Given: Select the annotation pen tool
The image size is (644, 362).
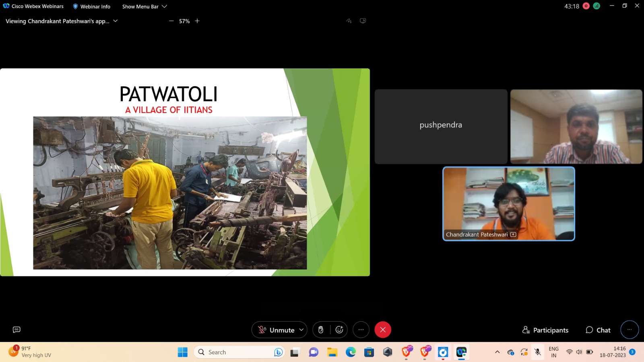Looking at the screenshot, I should pyautogui.click(x=349, y=21).
